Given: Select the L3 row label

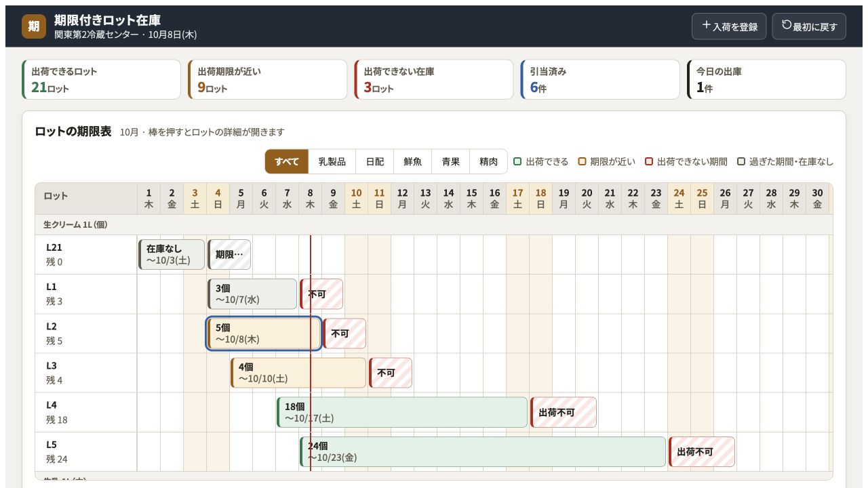Looking at the screenshot, I should (x=86, y=373).
